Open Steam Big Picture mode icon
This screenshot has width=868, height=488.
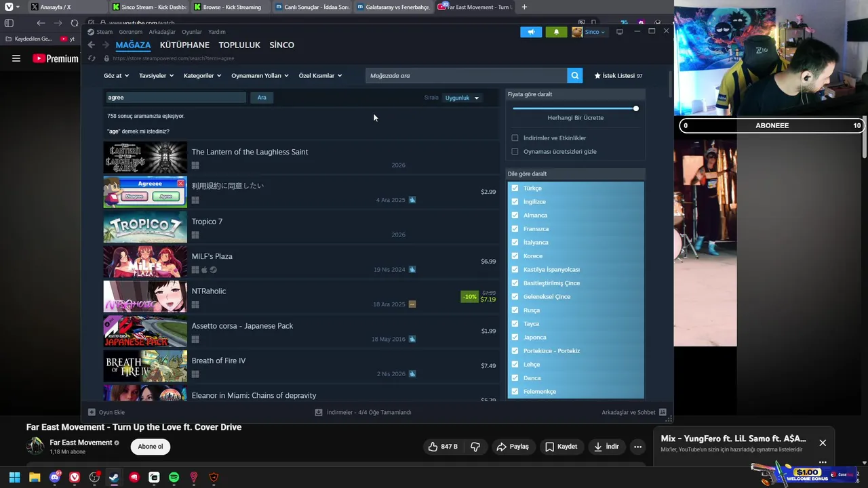pos(619,32)
